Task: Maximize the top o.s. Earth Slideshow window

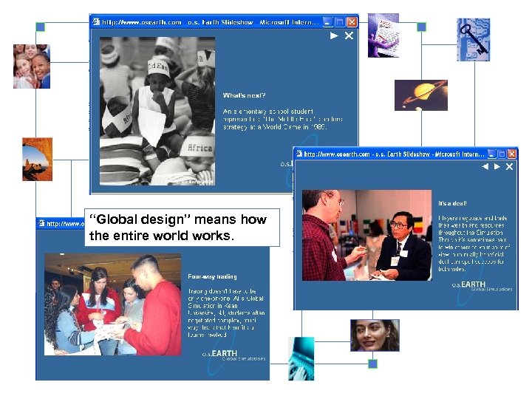Action: 340,22
